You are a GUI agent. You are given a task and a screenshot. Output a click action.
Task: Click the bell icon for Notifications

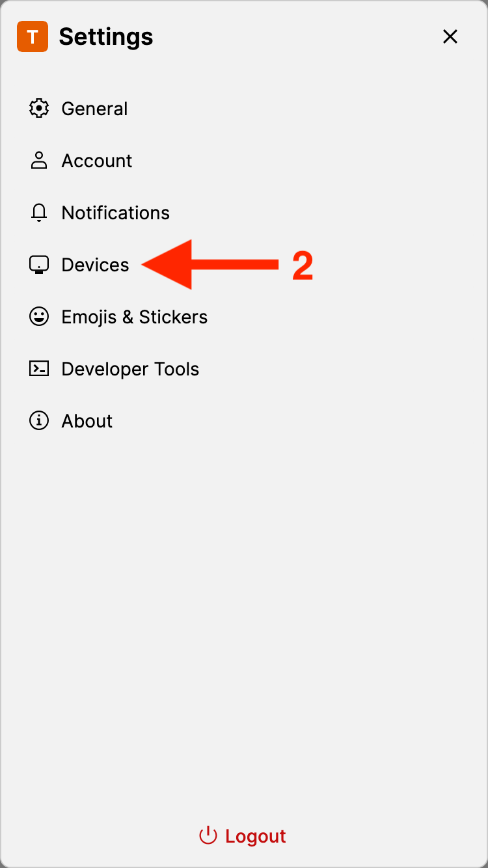pos(39,213)
